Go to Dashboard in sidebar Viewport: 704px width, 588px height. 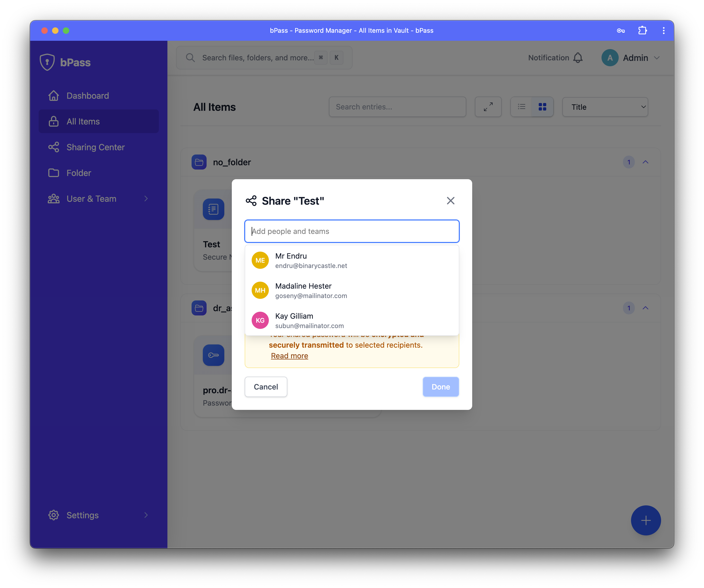click(87, 96)
